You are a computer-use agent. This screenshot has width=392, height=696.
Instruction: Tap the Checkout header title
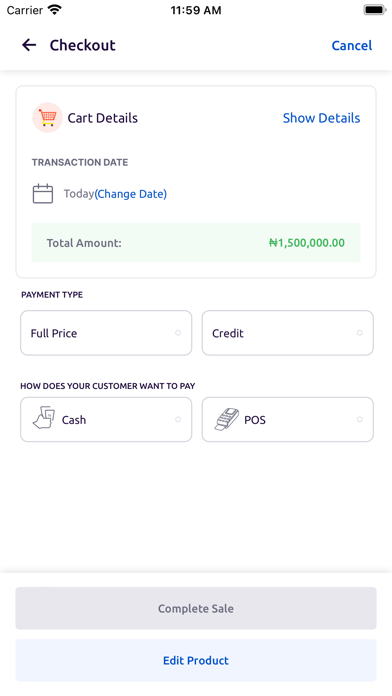pos(83,45)
